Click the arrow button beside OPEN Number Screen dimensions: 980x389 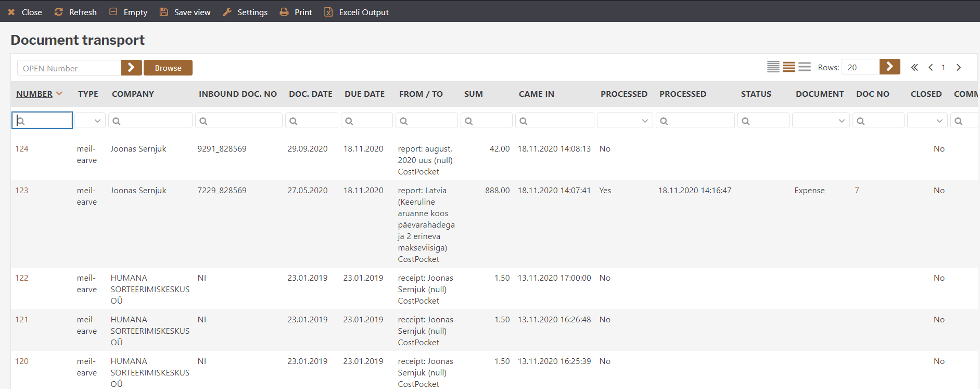(132, 68)
